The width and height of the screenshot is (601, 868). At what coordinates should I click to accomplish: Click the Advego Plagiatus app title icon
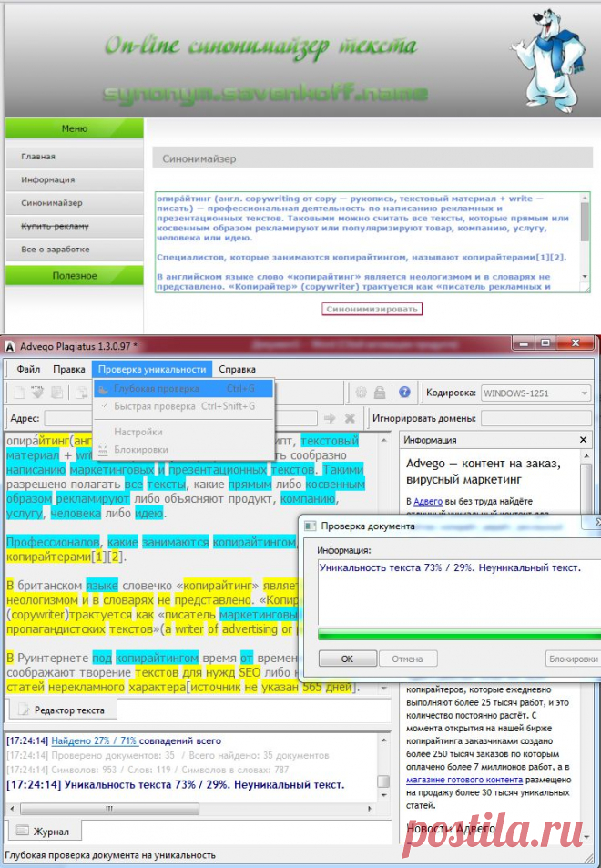pyautogui.click(x=10, y=346)
